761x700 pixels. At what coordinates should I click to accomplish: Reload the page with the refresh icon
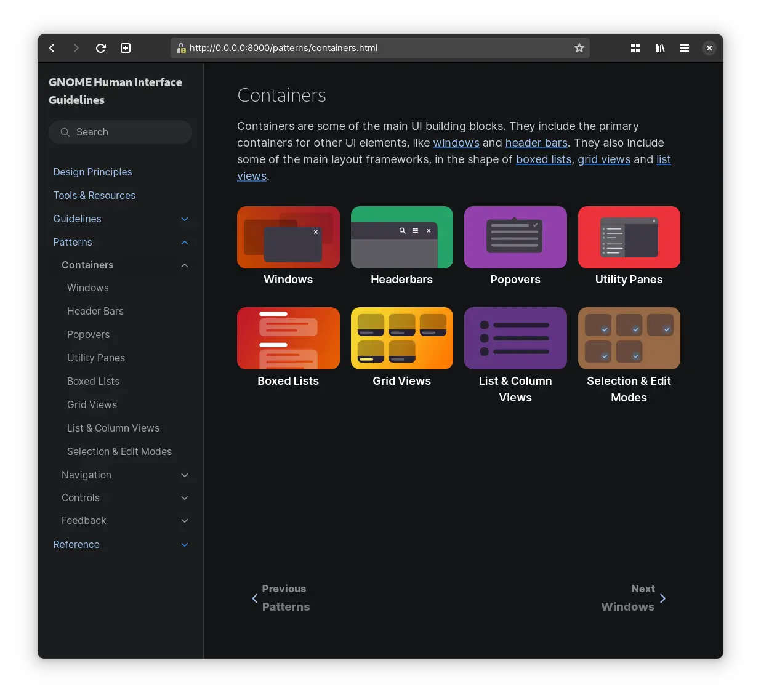point(101,48)
